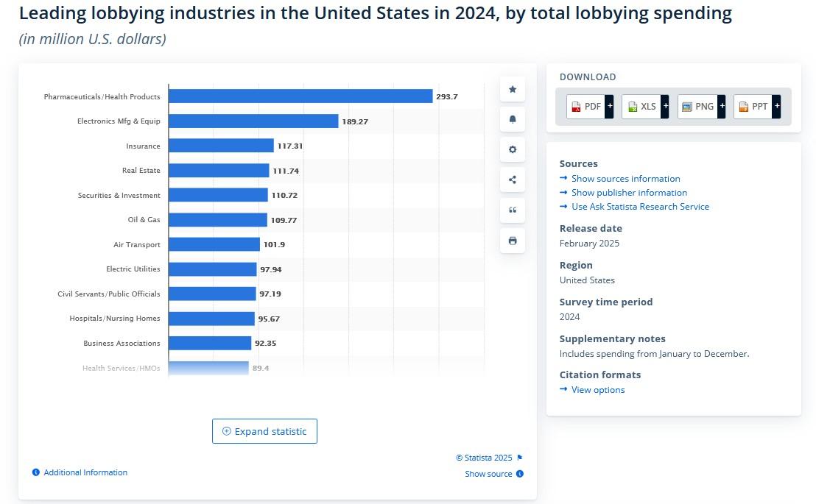
Task: Open chart settings gear icon
Action: point(513,149)
